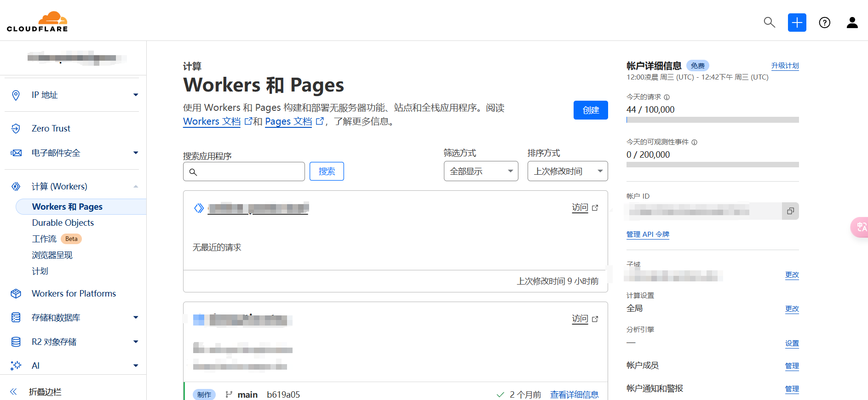Click 更改 next to the 子域 field
Viewport: 868px width, 400px height.
click(792, 275)
